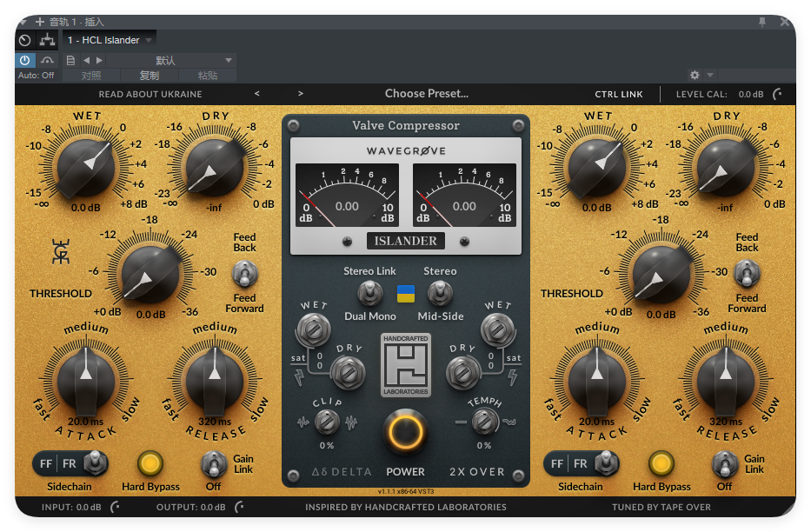This screenshot has width=811, height=532.
Task: Enable 2X OVER oversampling
Action: (x=476, y=471)
